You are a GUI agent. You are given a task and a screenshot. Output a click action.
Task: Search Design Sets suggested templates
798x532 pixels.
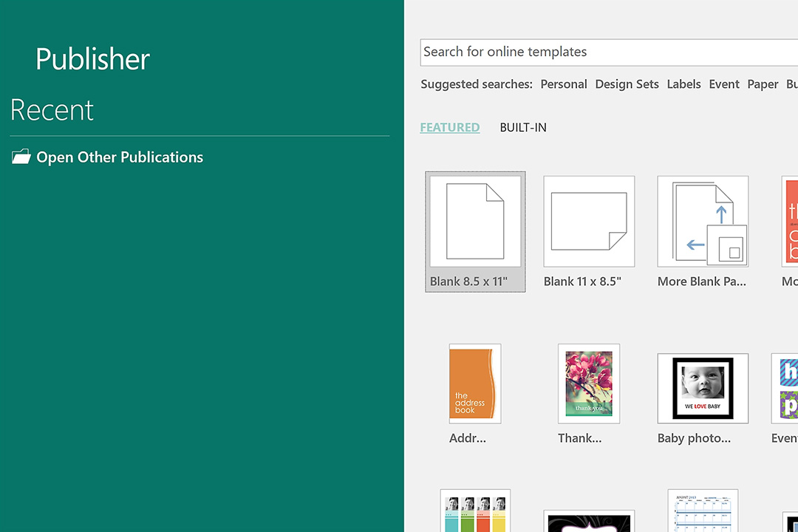[627, 84]
